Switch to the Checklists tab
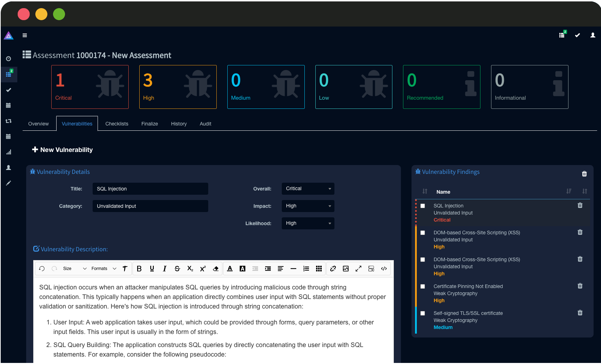The width and height of the screenshot is (601, 364). point(117,124)
